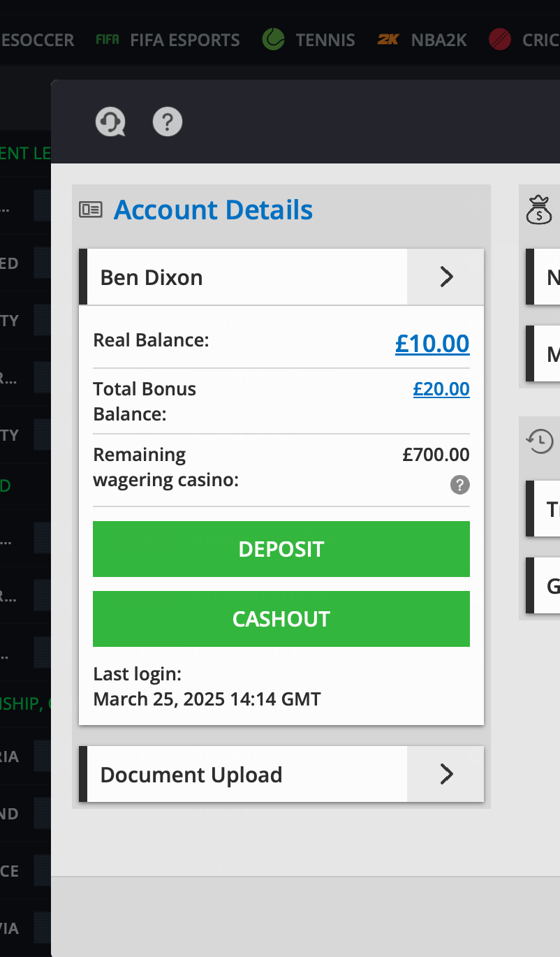Select the NBA2K sports tab
Screen dimensions: 560x957
click(439, 40)
